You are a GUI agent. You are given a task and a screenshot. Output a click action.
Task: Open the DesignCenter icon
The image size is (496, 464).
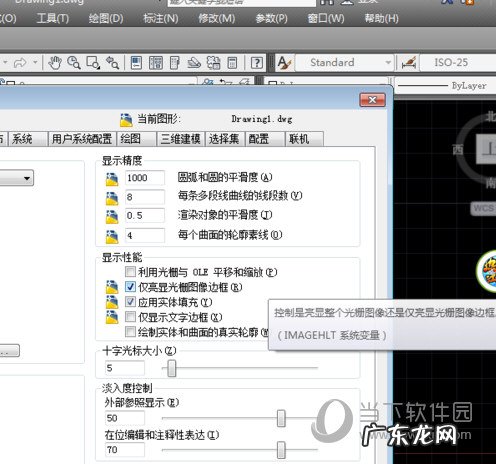(156, 63)
